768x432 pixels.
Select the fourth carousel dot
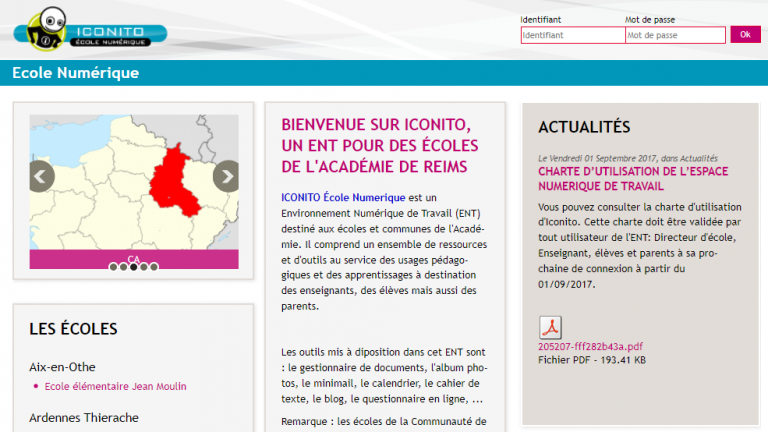tap(144, 267)
